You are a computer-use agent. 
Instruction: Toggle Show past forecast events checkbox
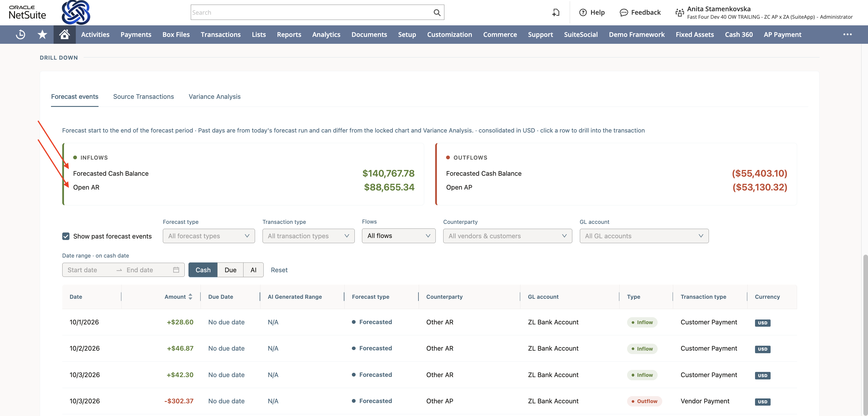66,236
